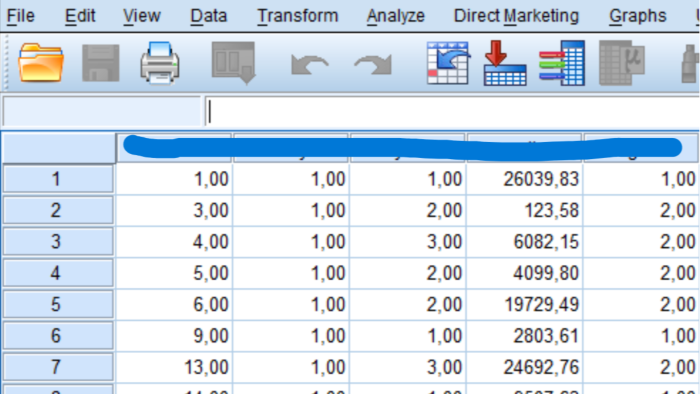The width and height of the screenshot is (700, 394).
Task: Open the Direct Marketing menu
Action: 516,16
